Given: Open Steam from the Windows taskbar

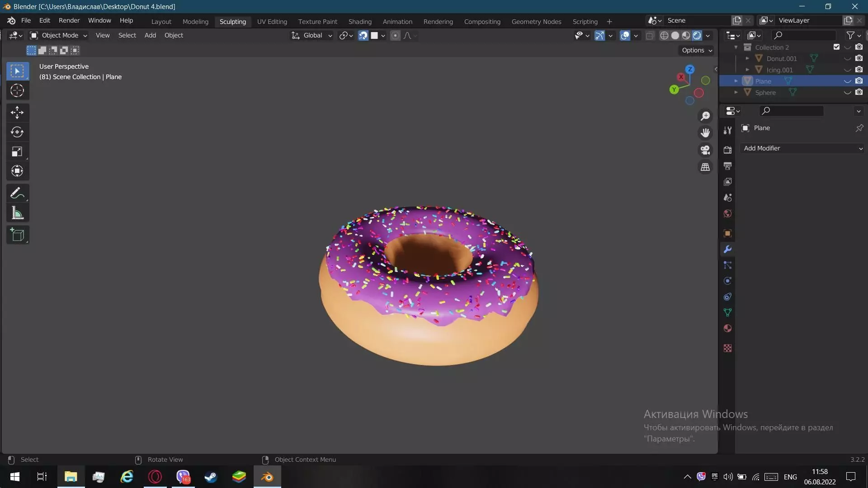Looking at the screenshot, I should pyautogui.click(x=211, y=477).
